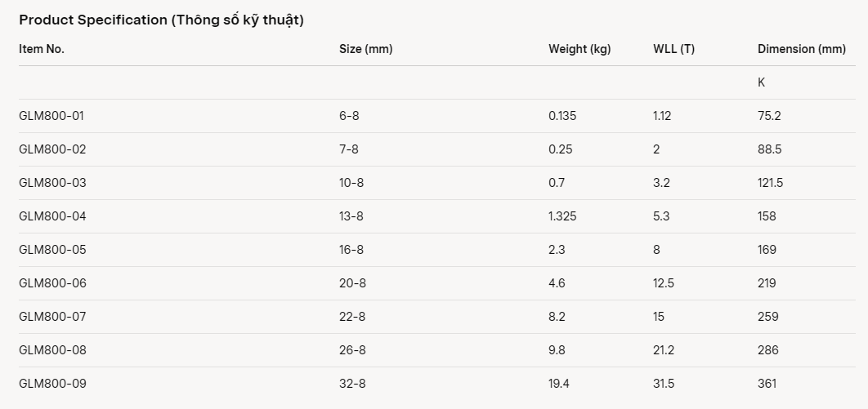Select the GLM800-07 row label
Screen dimensions: 868x409
coord(52,317)
